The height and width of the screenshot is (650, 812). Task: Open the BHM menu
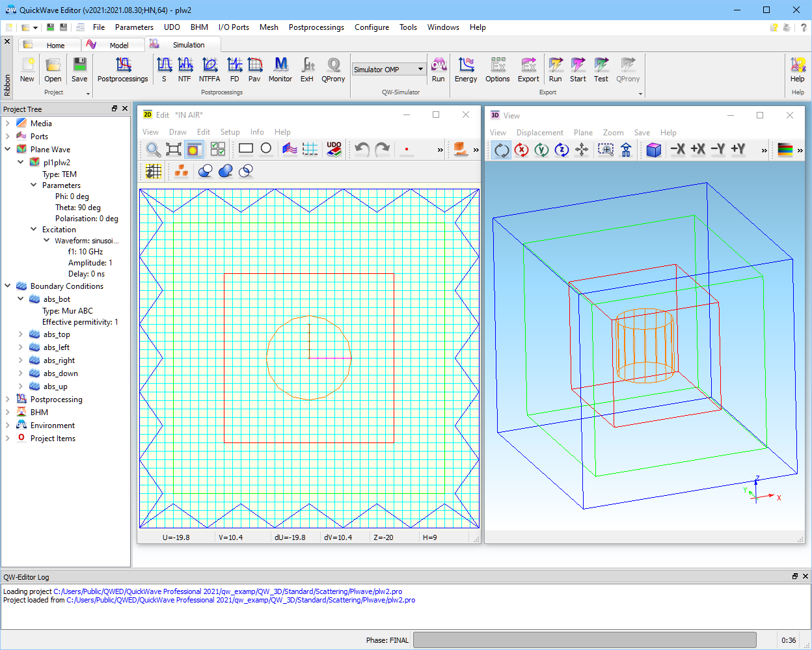[x=199, y=27]
